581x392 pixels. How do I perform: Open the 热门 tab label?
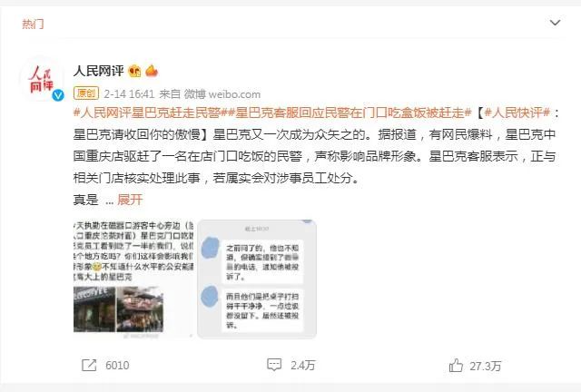(33, 24)
